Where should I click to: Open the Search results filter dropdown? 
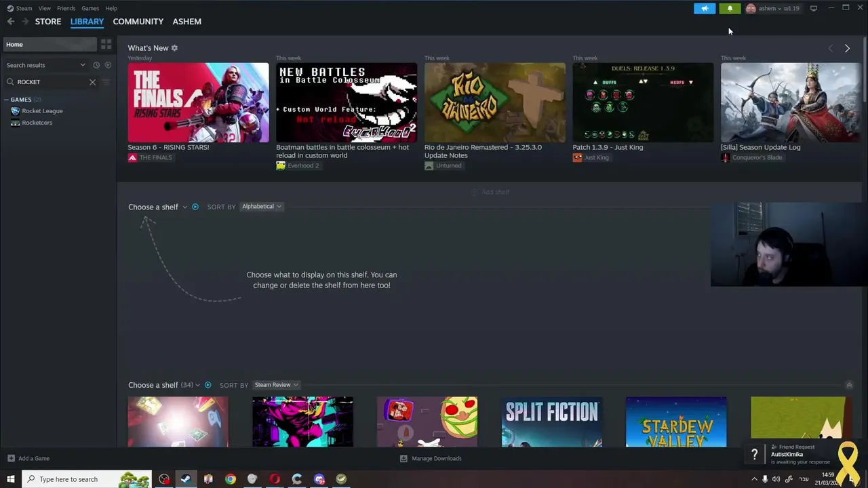pos(46,65)
